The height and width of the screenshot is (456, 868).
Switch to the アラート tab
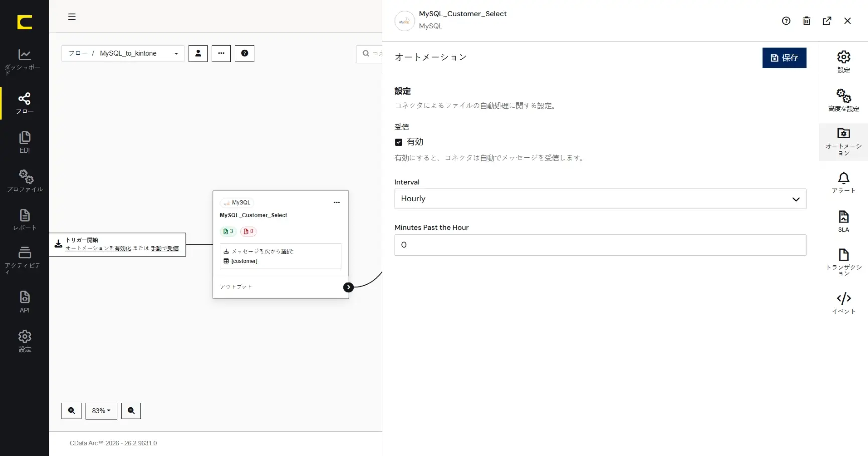pyautogui.click(x=844, y=183)
